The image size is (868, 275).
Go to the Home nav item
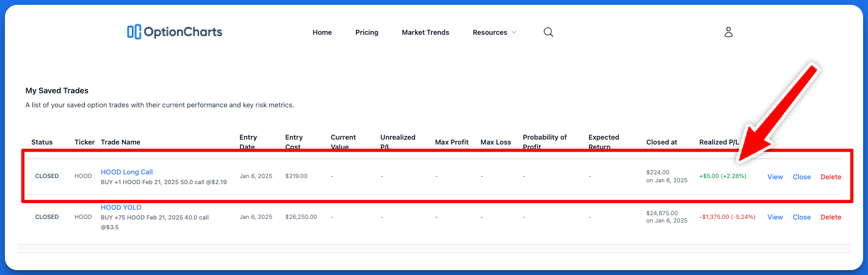pyautogui.click(x=322, y=32)
